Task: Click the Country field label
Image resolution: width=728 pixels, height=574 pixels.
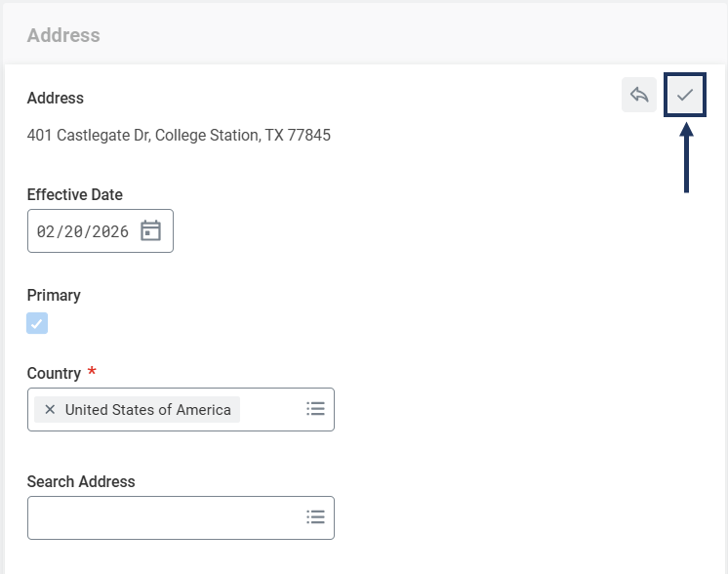Action: point(54,374)
